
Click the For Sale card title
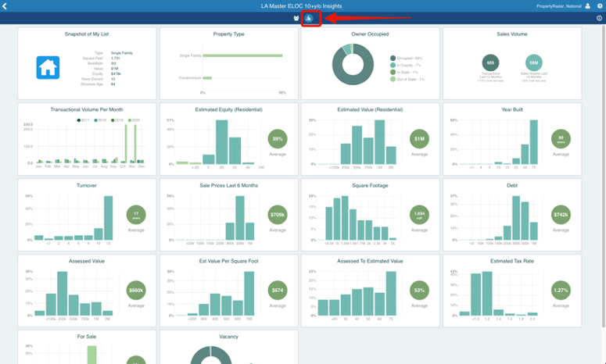tap(87, 337)
